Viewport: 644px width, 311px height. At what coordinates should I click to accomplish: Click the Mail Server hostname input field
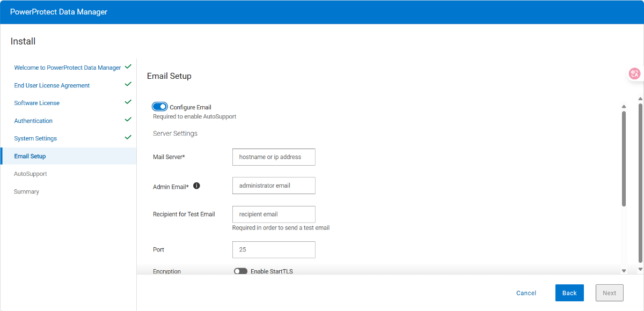click(x=274, y=157)
